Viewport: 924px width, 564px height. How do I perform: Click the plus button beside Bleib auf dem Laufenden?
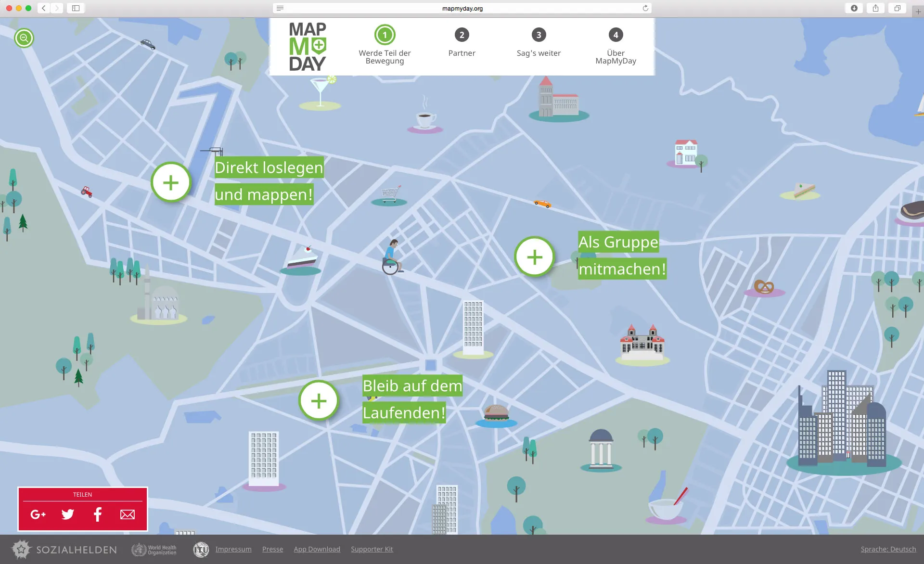[319, 400]
